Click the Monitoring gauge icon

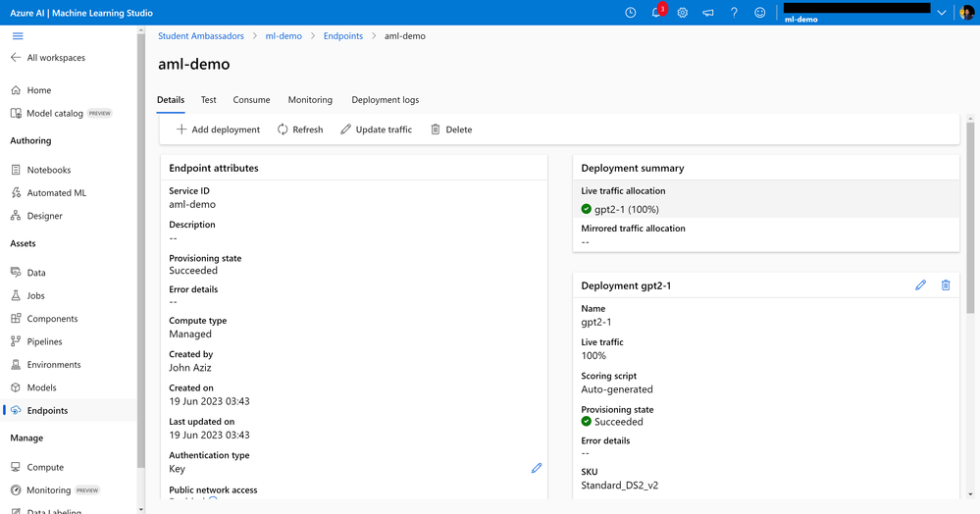point(17,490)
